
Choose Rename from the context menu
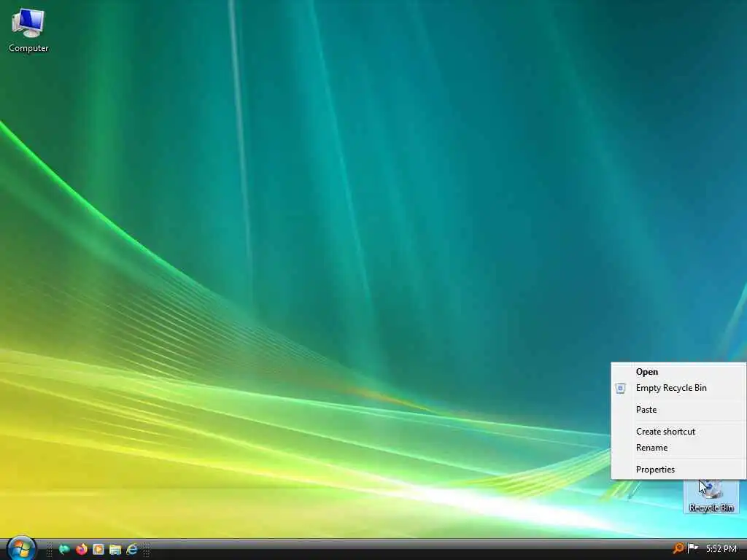(678, 448)
